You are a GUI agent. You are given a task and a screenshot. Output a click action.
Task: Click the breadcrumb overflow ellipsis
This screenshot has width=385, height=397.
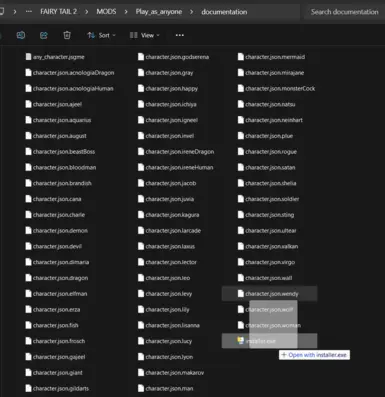[29, 12]
